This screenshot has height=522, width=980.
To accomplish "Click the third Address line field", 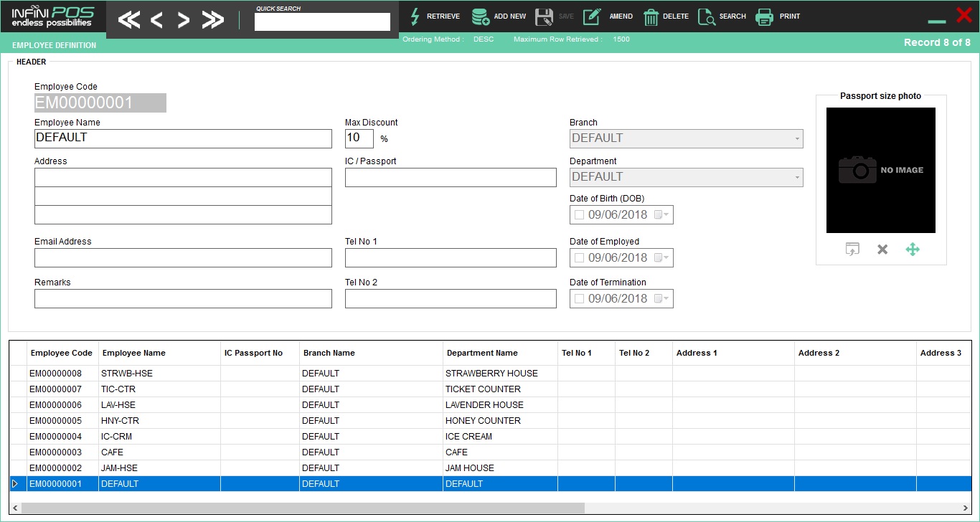I will point(183,214).
